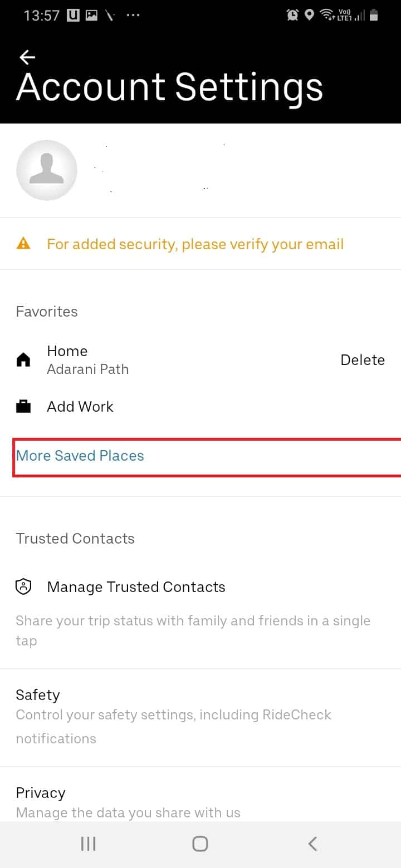This screenshot has width=401, height=868.
Task: Open More Saved Places
Action: point(80,456)
